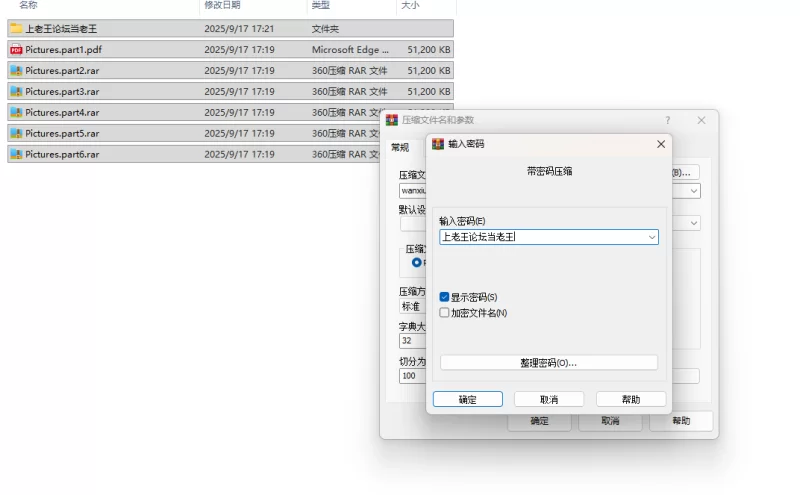The image size is (800, 495).
Task: Click the folder icon of 上老王论坛当老王
Action: [16, 29]
